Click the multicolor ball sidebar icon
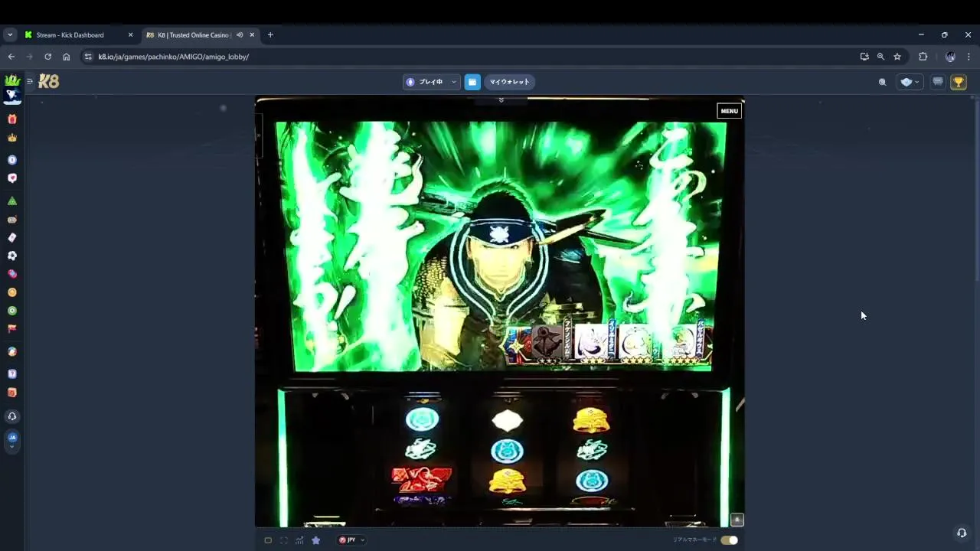Screen dimensions: 980x551 (11, 352)
